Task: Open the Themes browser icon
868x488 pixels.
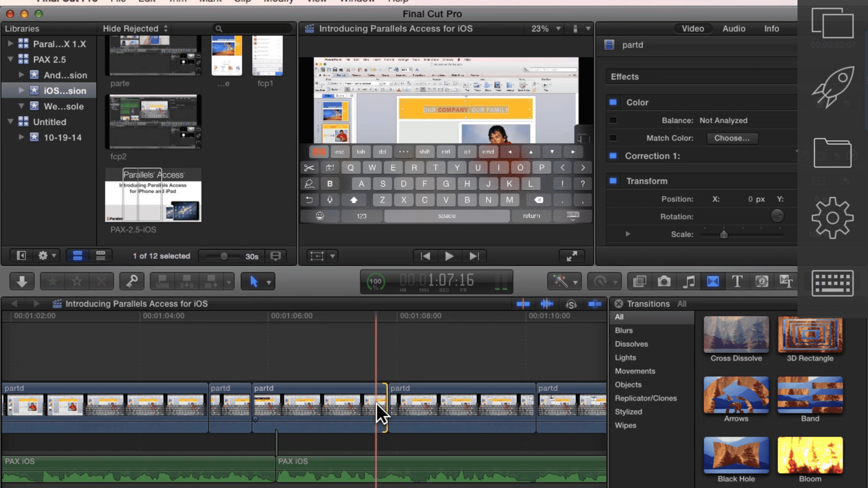Action: click(x=786, y=281)
